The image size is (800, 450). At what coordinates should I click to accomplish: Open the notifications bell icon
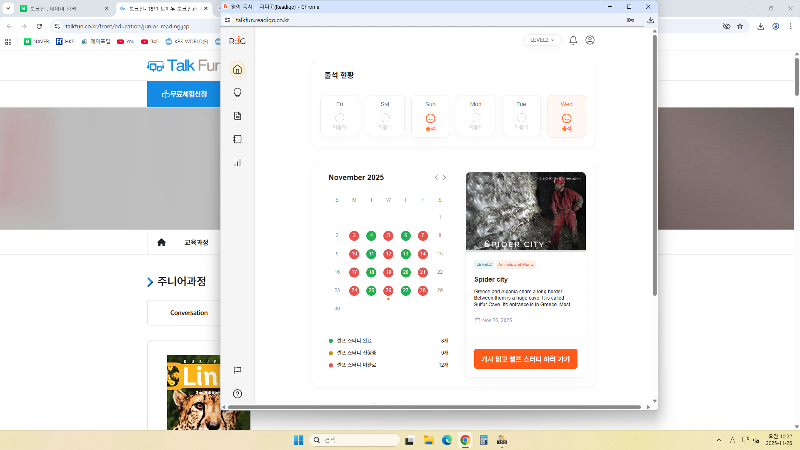(x=573, y=41)
